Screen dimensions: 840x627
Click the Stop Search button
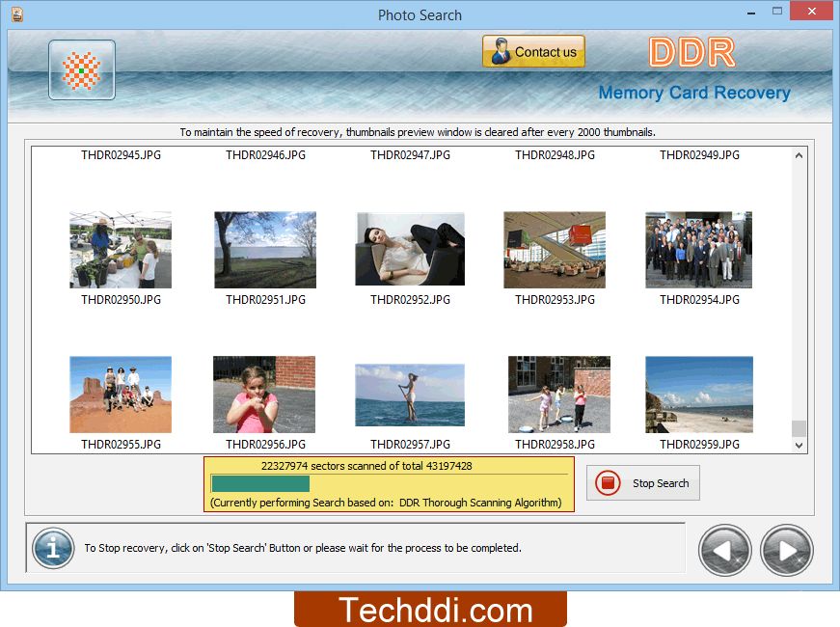pos(643,483)
